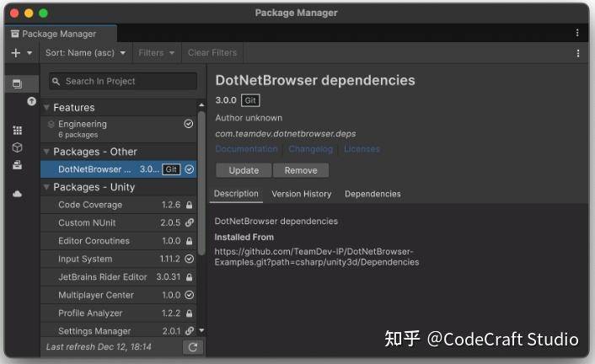The height and width of the screenshot is (364, 595).
Task: Collapse the Packages - Unity section
Action: (x=46, y=187)
